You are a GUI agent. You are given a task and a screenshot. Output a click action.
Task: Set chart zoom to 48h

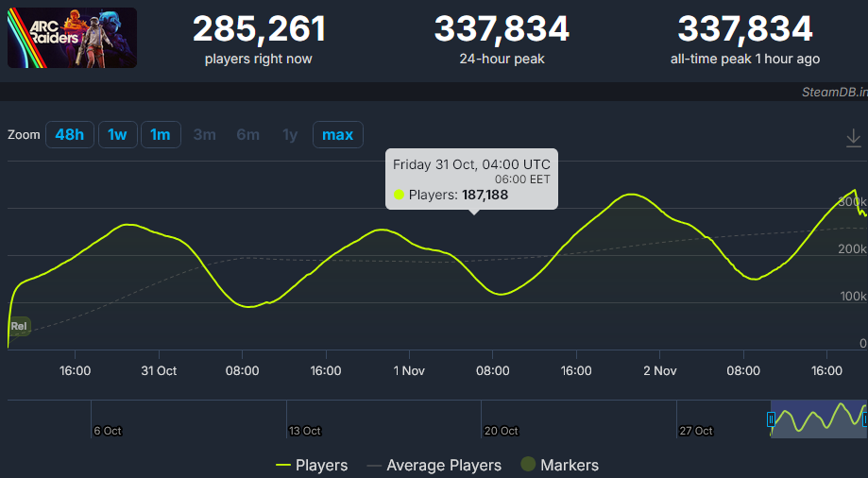point(70,134)
